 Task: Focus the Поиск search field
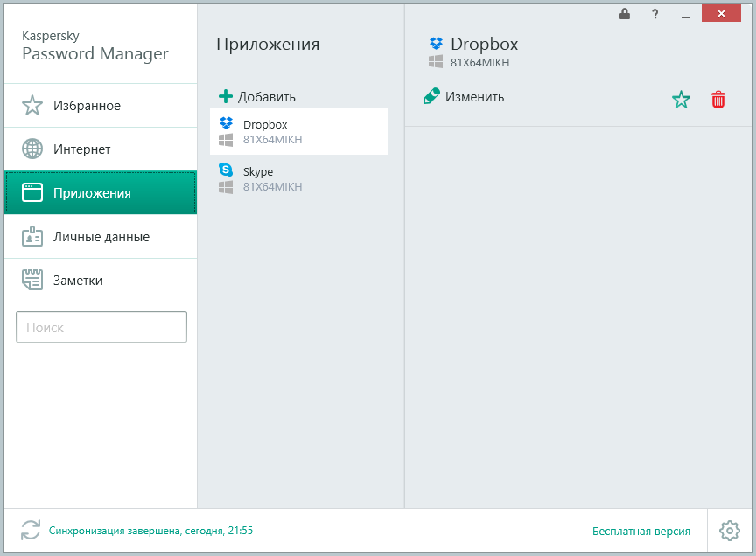101,327
